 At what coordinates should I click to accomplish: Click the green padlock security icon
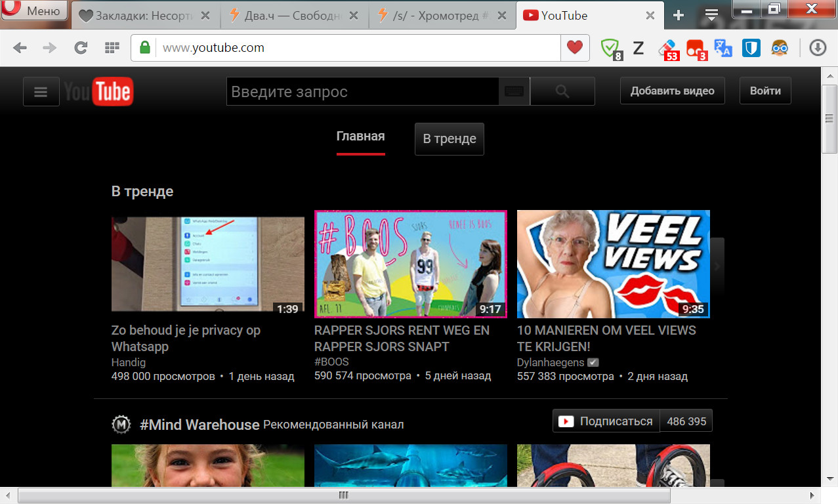point(144,47)
